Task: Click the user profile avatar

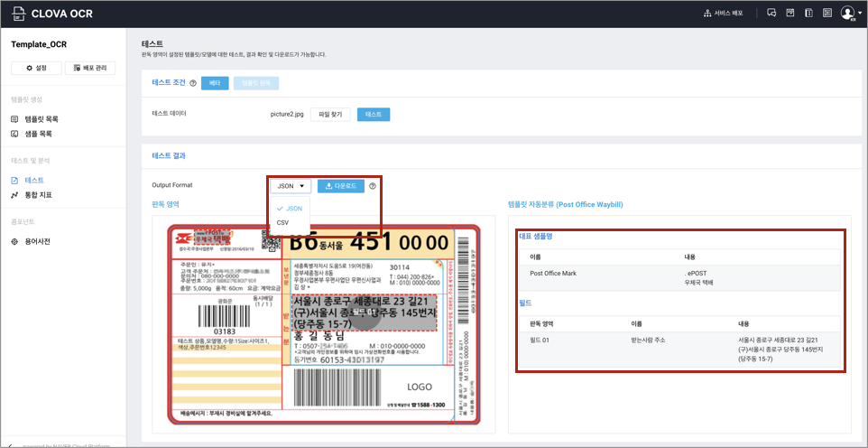Action: 847,14
